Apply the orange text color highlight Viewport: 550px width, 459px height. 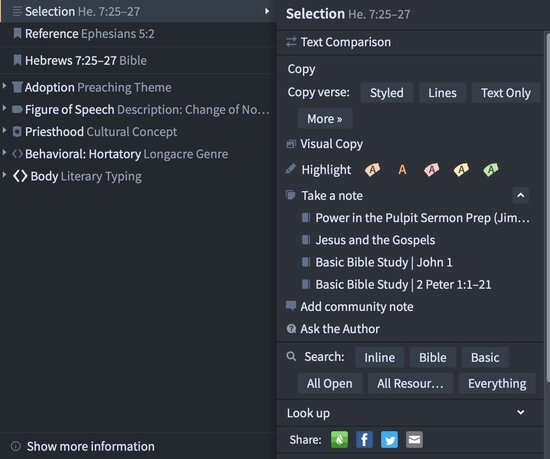pos(402,170)
